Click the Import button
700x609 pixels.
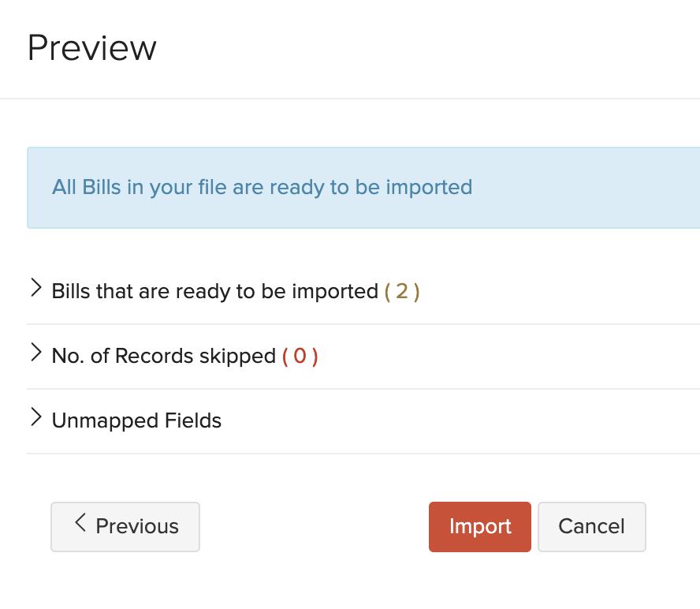(x=479, y=526)
